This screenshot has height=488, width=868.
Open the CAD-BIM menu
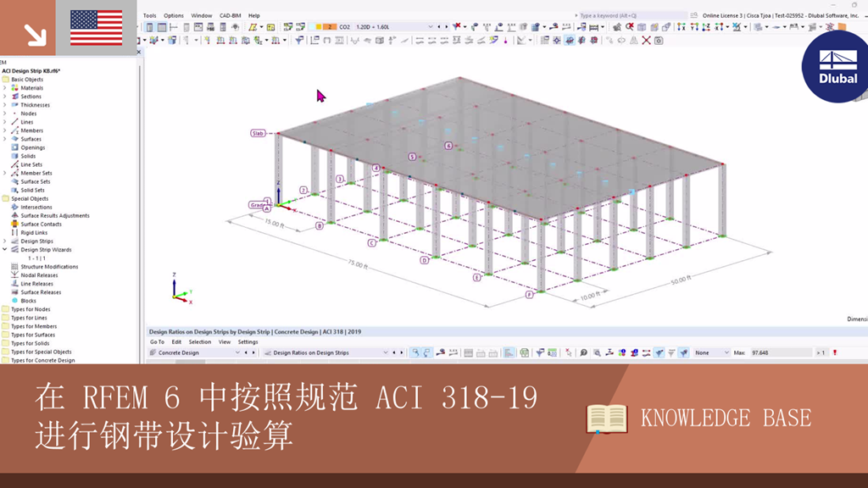229,15
